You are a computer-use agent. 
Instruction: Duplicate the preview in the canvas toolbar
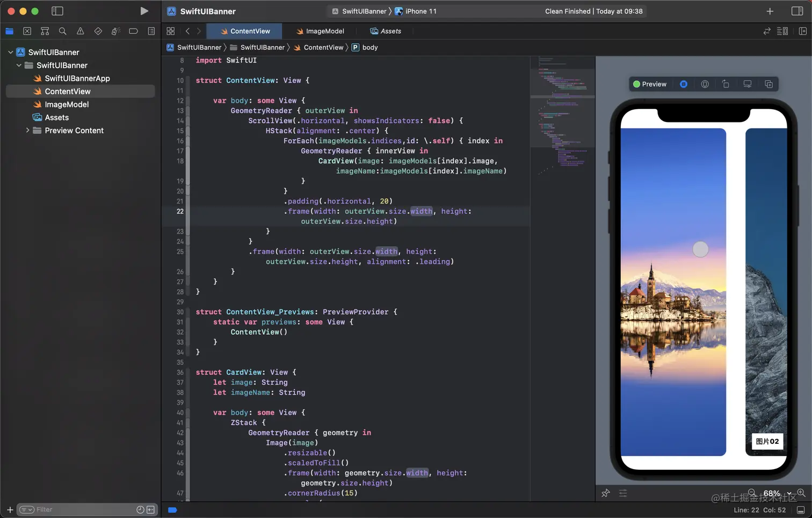769,84
